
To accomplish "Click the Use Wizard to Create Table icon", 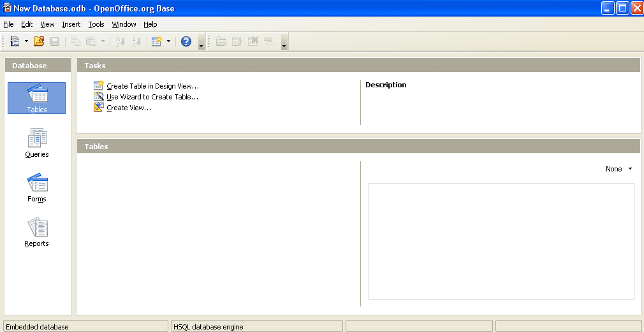I will pyautogui.click(x=99, y=97).
